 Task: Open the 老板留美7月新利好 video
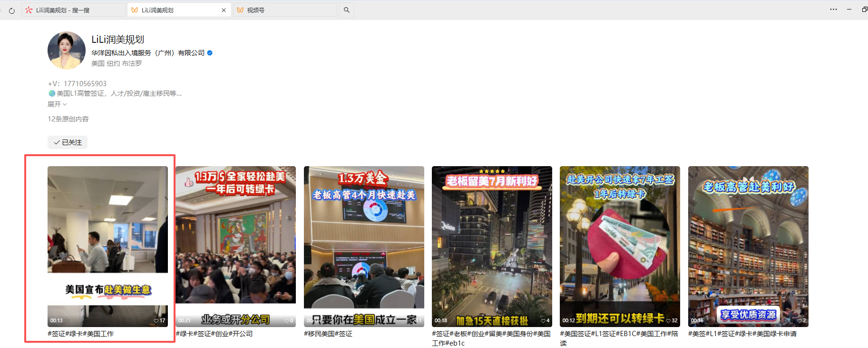pyautogui.click(x=492, y=246)
